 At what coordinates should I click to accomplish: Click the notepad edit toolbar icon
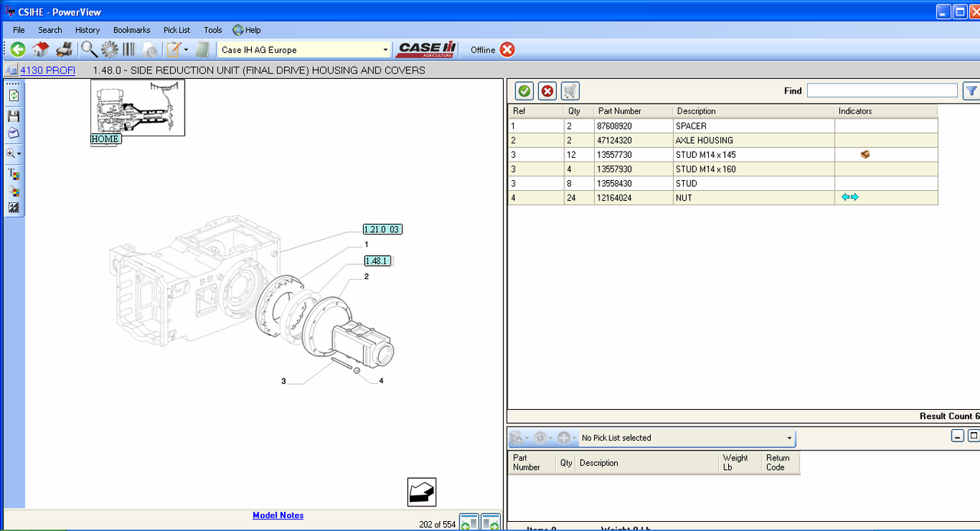pyautogui.click(x=174, y=50)
